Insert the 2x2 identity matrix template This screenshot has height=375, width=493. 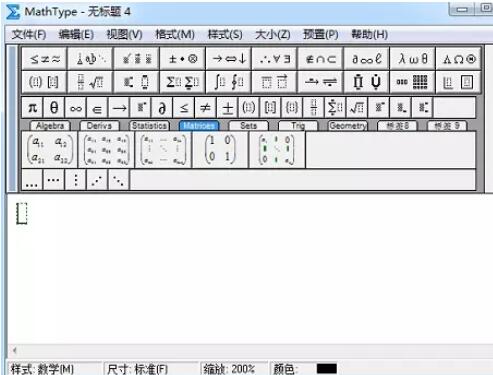point(220,150)
